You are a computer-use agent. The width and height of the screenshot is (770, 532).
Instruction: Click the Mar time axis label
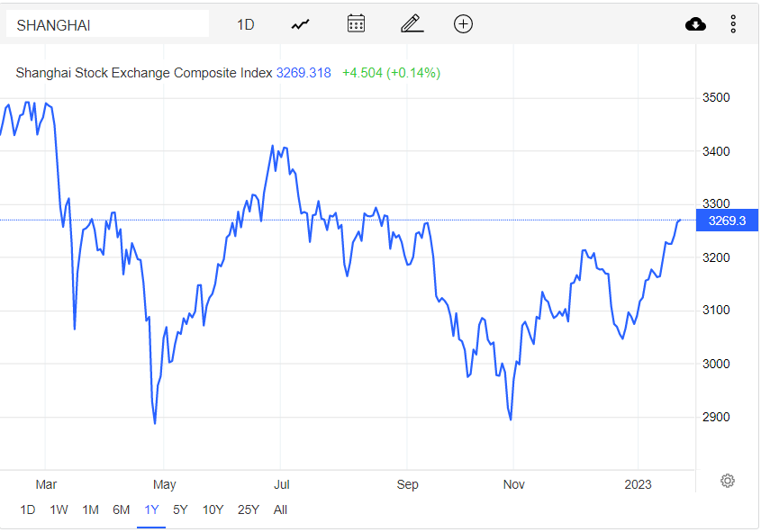click(46, 484)
